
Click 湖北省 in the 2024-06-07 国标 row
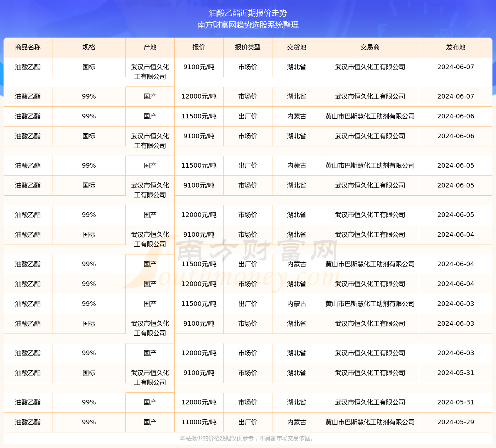(297, 67)
